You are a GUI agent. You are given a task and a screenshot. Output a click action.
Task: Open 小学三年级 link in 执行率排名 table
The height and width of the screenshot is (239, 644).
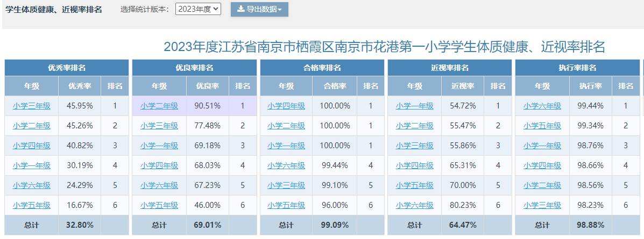tap(542, 205)
